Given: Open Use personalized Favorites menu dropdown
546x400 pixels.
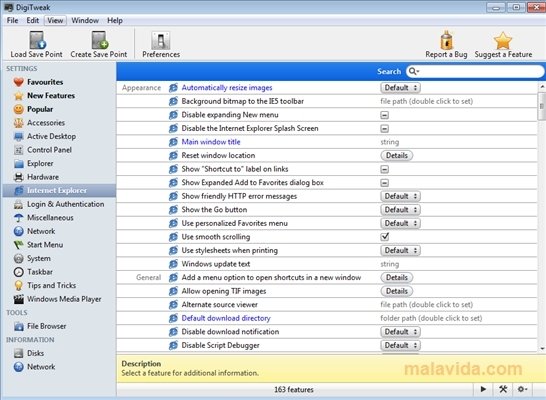Looking at the screenshot, I should [x=400, y=223].
